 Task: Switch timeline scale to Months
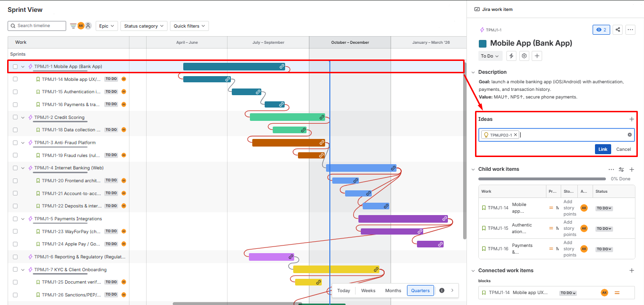[x=393, y=291]
